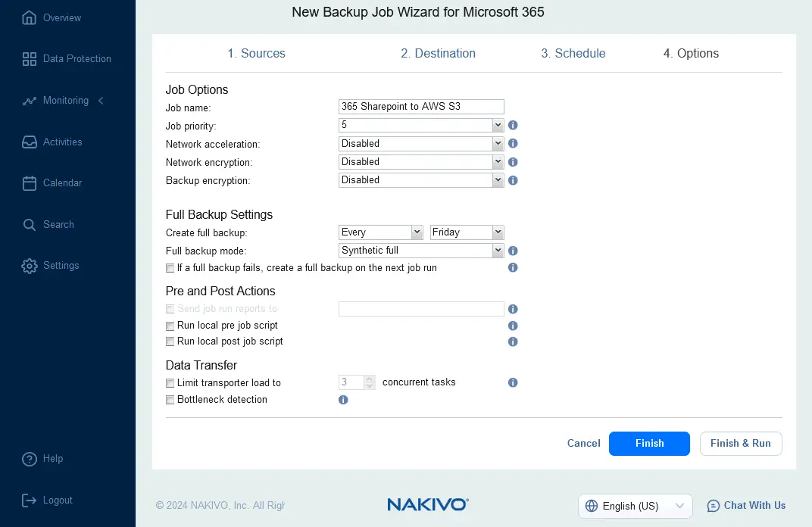Go to step 1. Sources

pyautogui.click(x=256, y=53)
